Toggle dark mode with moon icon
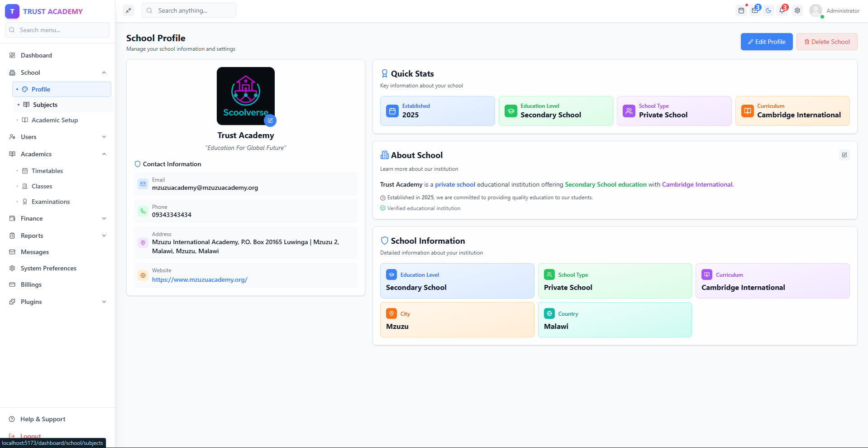This screenshot has width=868, height=448. (x=768, y=10)
